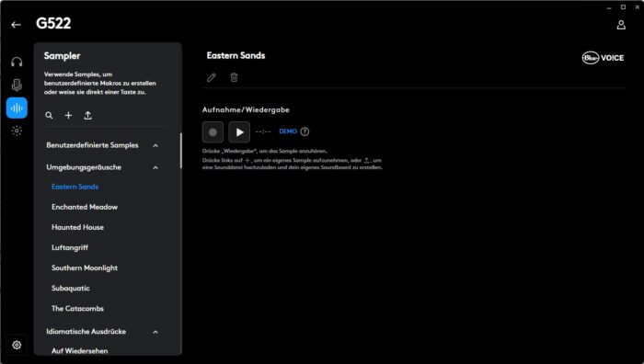Add a new sample with plus icon

click(x=68, y=115)
